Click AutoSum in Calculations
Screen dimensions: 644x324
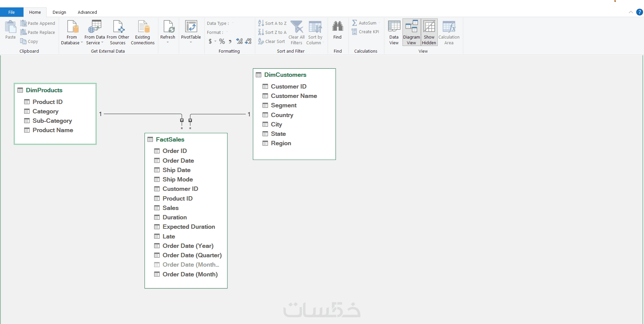[x=364, y=23]
